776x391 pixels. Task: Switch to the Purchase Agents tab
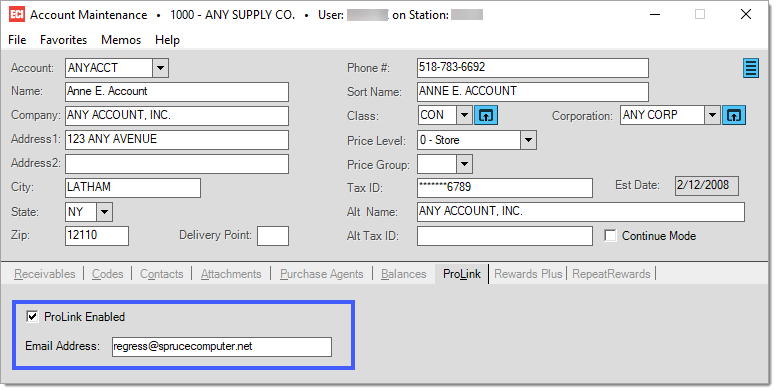(322, 274)
